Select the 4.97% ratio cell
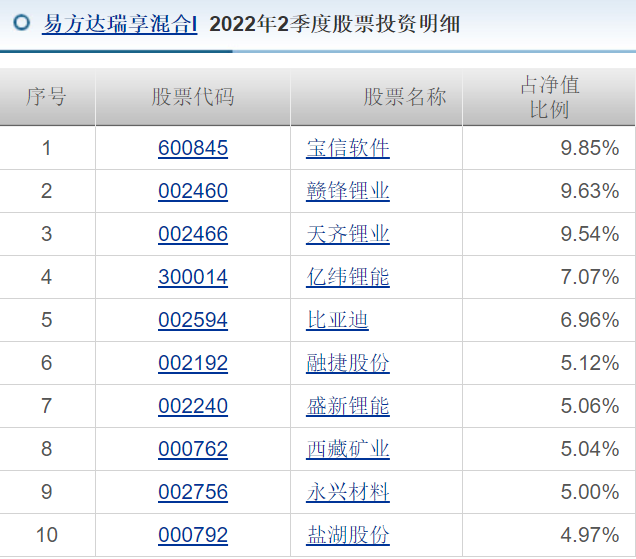This screenshot has width=636, height=559. [549, 535]
